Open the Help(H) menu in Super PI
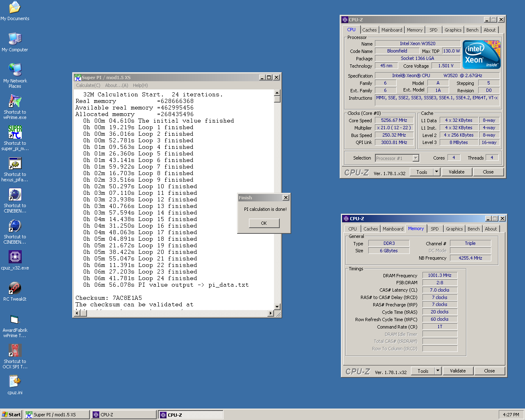This screenshot has height=420, width=525. (x=140, y=85)
